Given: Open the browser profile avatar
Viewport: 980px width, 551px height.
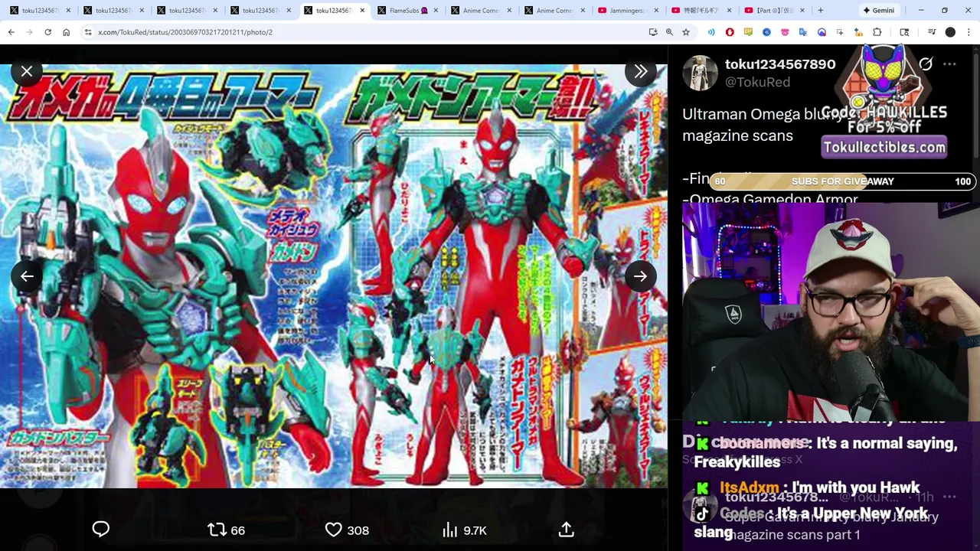Looking at the screenshot, I should tap(950, 32).
